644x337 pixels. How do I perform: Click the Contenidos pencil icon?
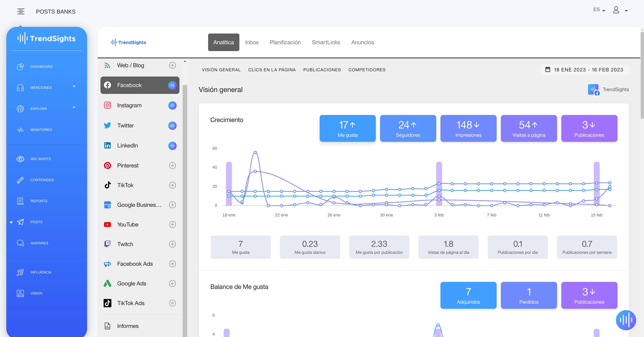(x=20, y=180)
